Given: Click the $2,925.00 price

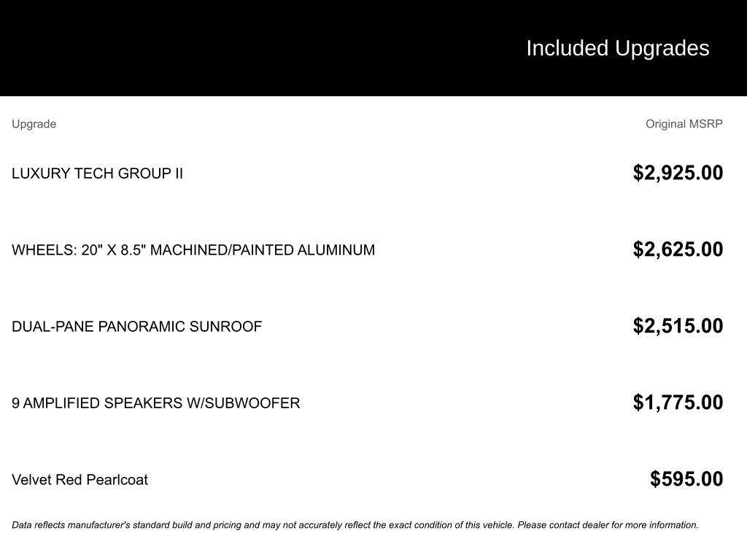Looking at the screenshot, I should pos(678,173).
